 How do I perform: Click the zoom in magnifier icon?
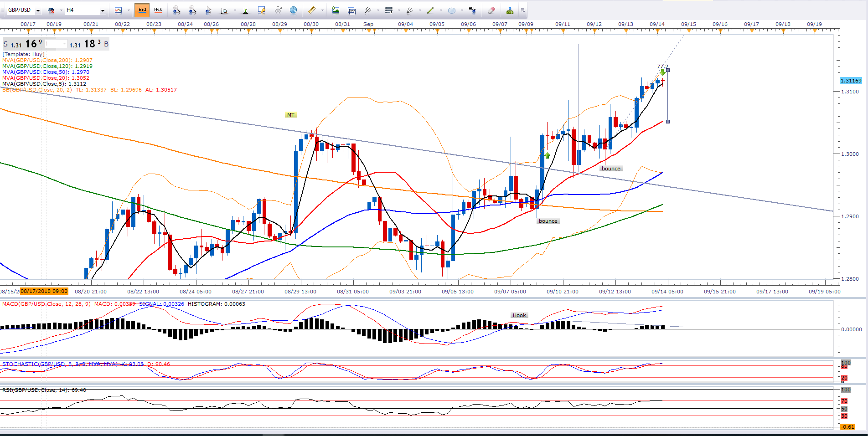(x=176, y=10)
